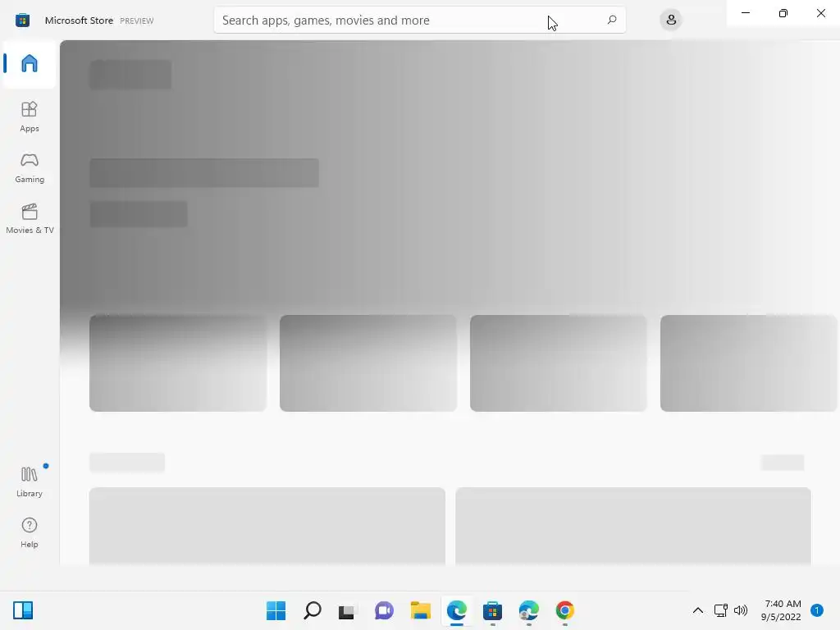Open Movies & TV section
Screen dimensions: 840x630
[30, 218]
